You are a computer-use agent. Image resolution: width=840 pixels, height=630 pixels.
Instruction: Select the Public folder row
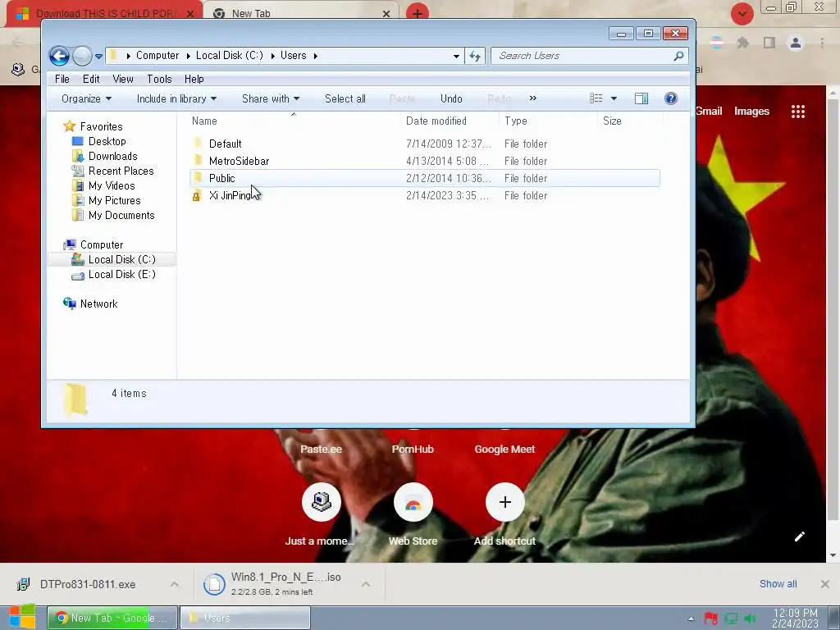tap(425, 178)
